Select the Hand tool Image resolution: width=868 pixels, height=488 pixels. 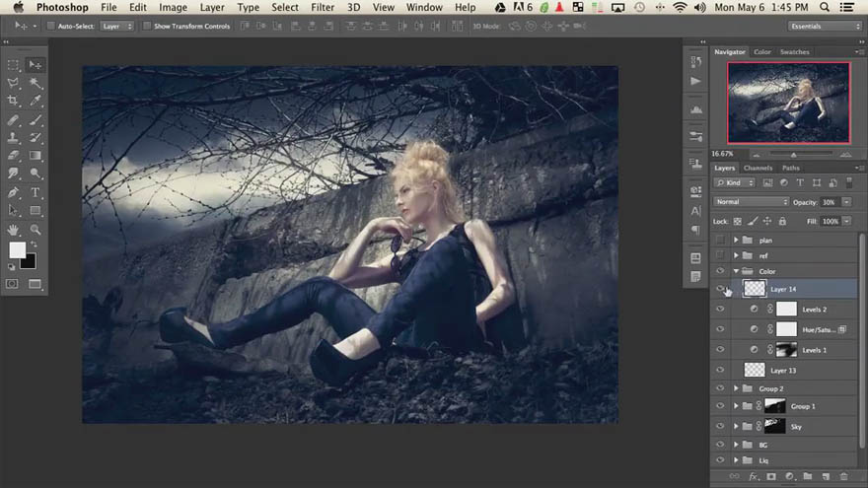pos(13,229)
